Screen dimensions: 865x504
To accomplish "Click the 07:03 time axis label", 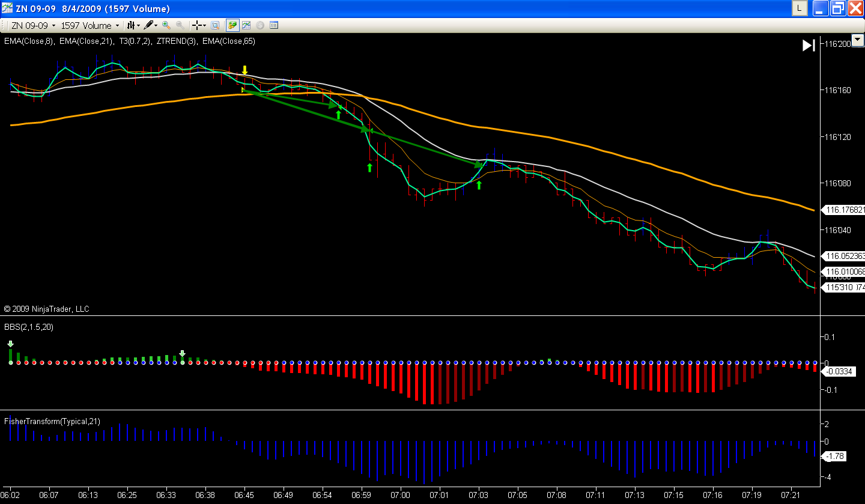I will click(479, 496).
